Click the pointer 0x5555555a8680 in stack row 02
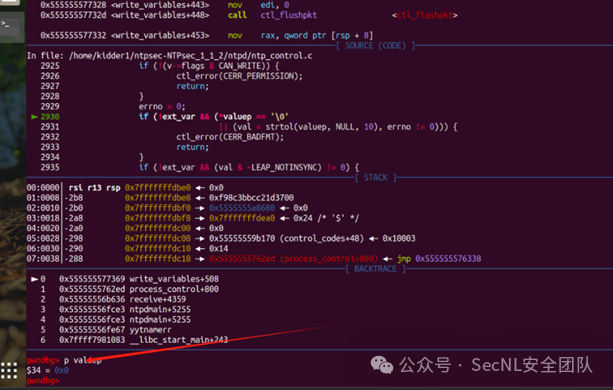The image size is (613, 390). 242,208
